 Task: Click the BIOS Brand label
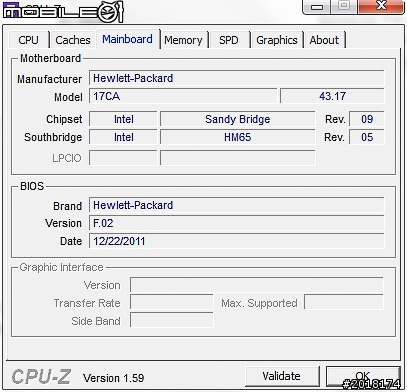tap(67, 206)
